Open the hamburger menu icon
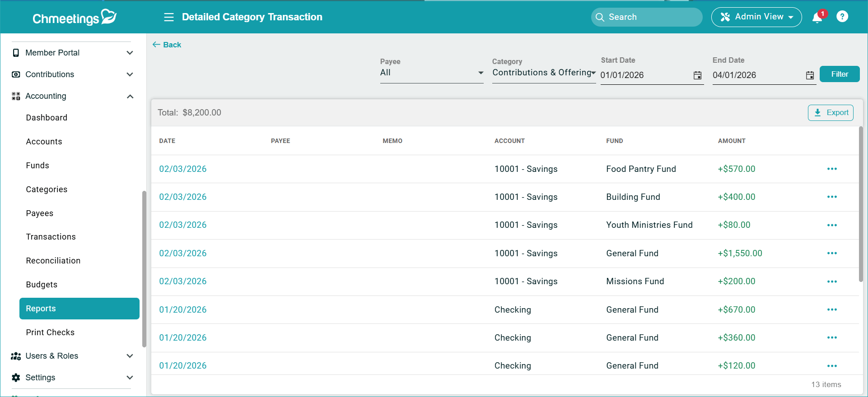868x397 pixels. (169, 17)
